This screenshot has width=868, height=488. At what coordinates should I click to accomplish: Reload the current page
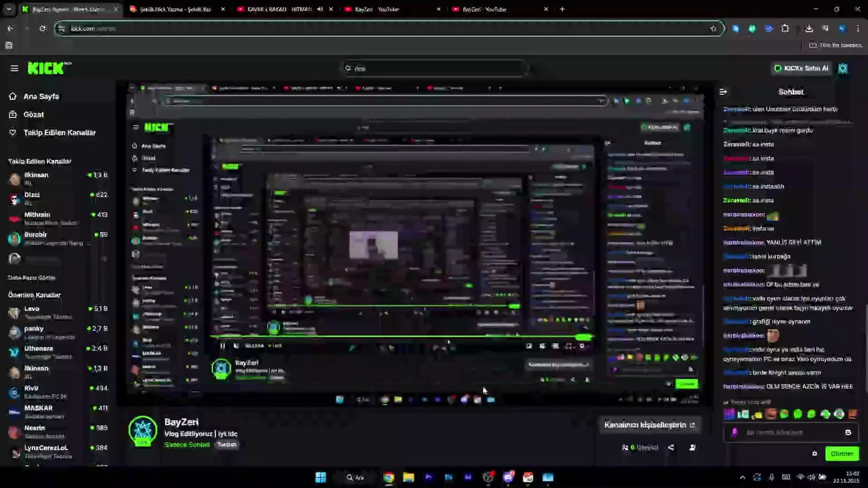pos(42,28)
